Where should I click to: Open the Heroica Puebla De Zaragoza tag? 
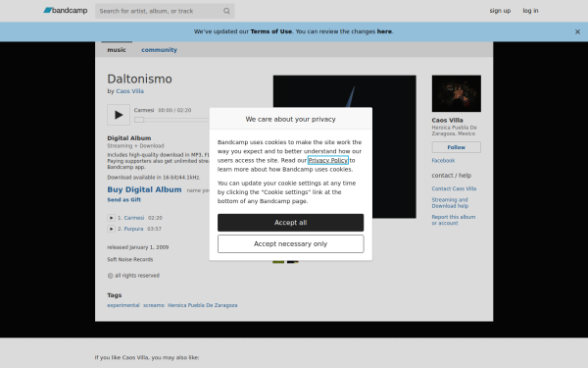(203, 305)
